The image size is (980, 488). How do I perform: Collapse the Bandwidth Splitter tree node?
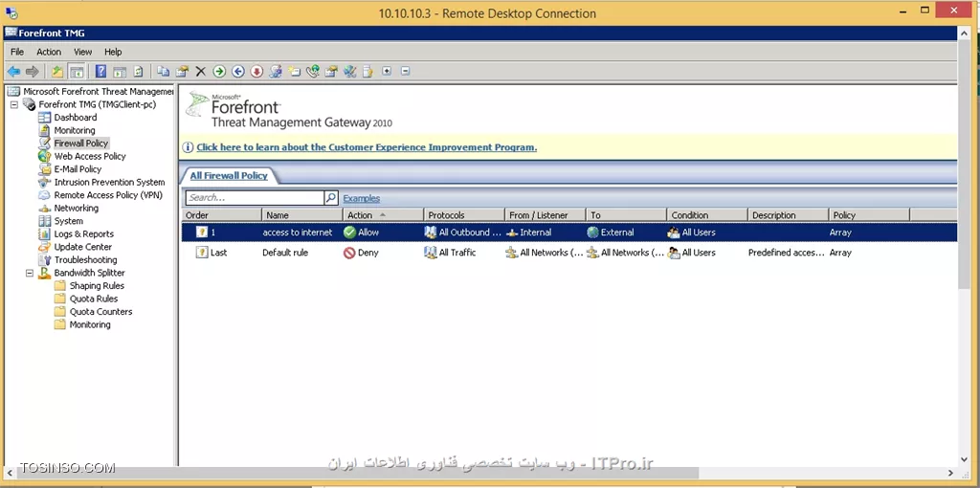click(x=30, y=273)
